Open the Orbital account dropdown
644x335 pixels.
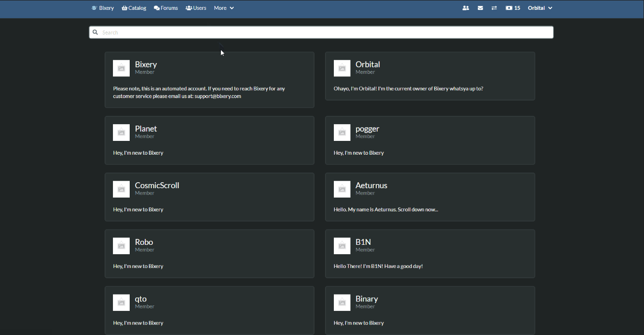(540, 8)
